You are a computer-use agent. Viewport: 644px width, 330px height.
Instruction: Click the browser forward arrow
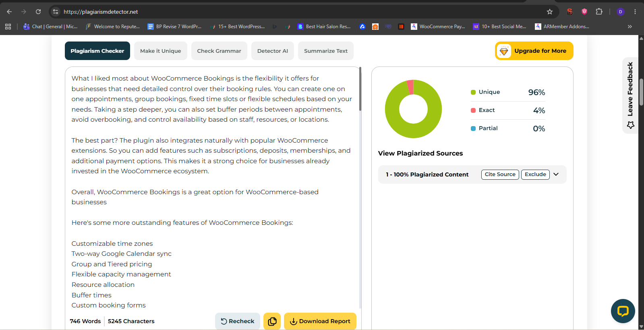point(24,12)
